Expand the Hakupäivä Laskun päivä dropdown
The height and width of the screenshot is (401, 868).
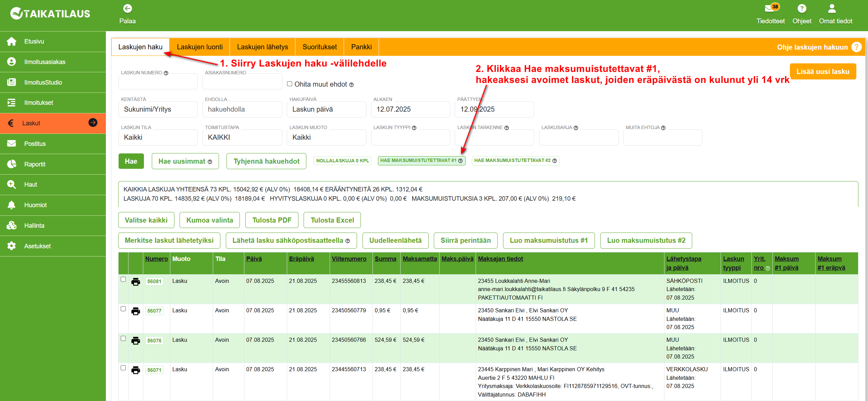click(326, 109)
